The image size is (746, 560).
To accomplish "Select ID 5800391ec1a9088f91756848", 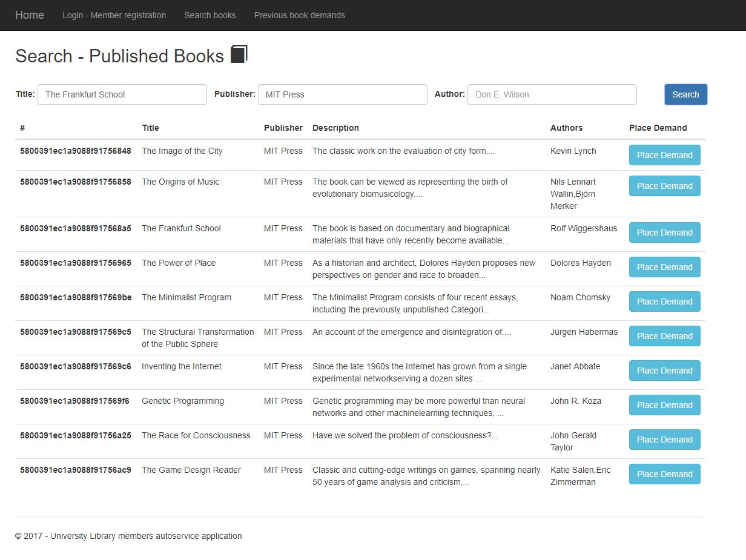I will (76, 151).
